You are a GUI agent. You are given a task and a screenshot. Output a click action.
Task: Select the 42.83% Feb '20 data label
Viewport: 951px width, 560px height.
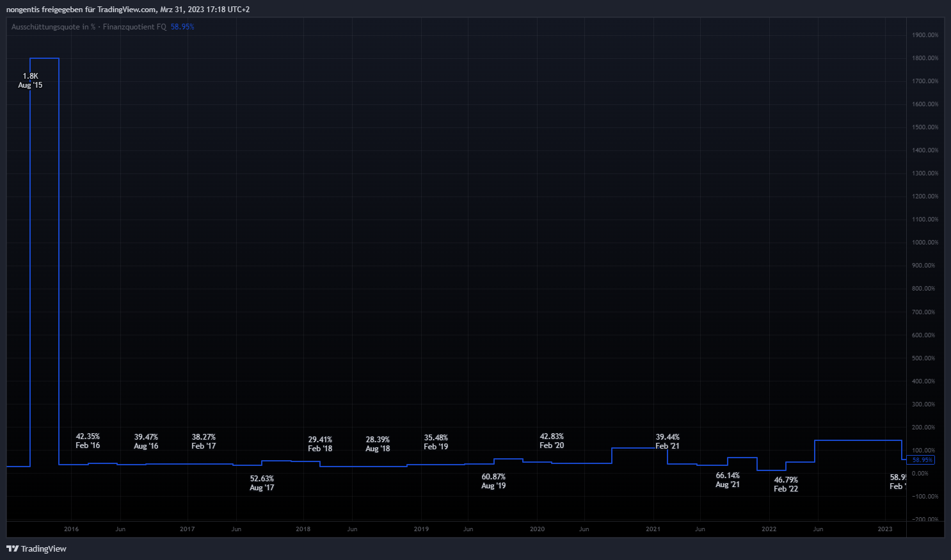coord(552,441)
